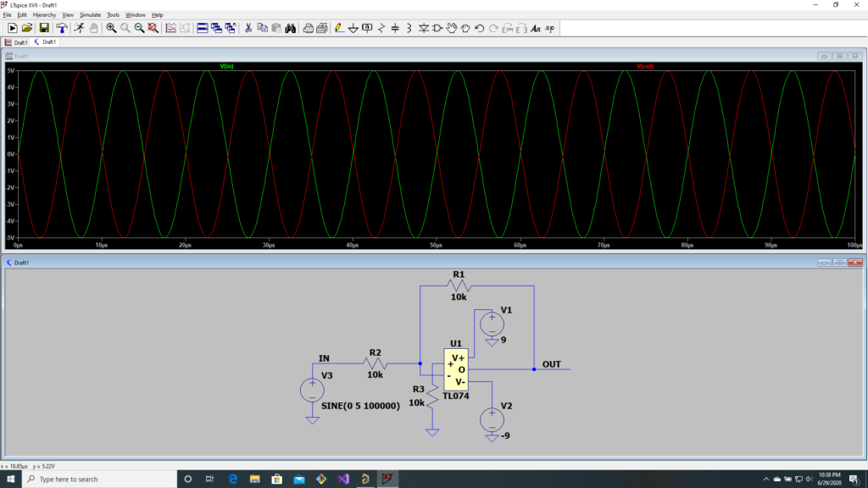Open the Hierarchy menu
Viewport: 868px width, 488px height.
coord(44,14)
